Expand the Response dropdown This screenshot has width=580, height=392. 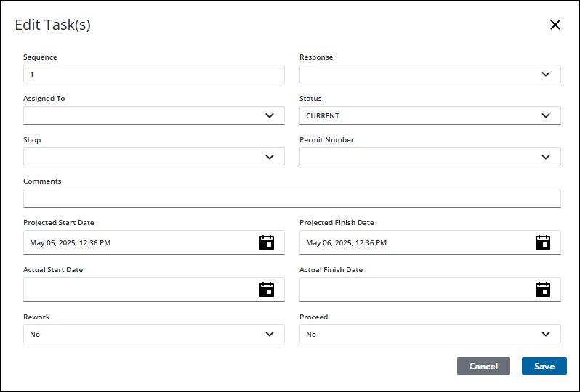coord(430,74)
